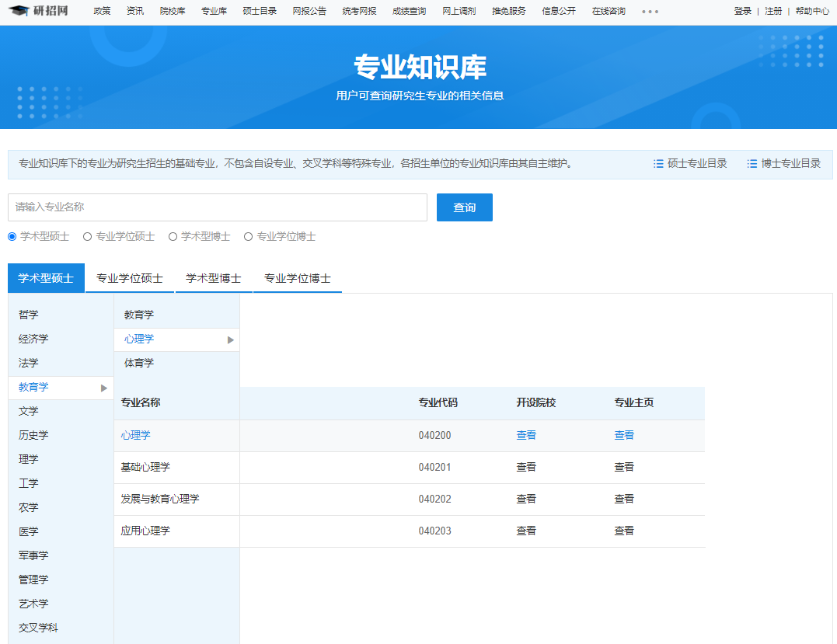Viewport: 837px width, 644px height.
Task: Select the 学术型硕士 radio button
Action: click(12, 236)
